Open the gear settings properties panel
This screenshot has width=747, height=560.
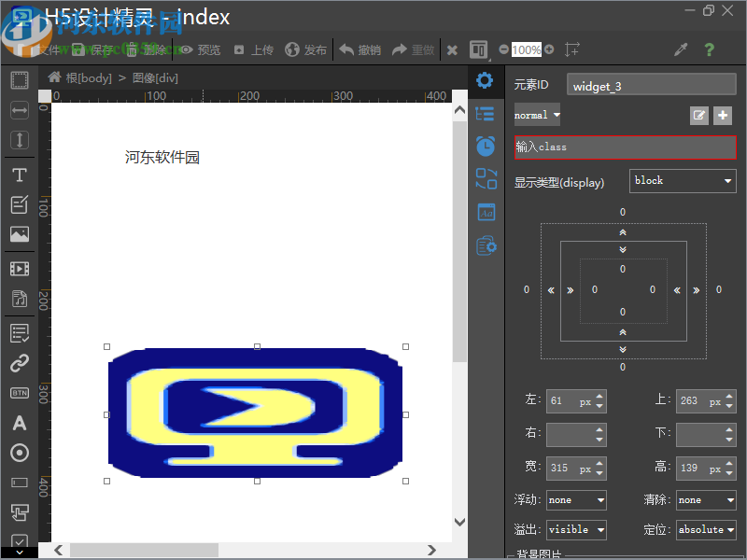(485, 80)
